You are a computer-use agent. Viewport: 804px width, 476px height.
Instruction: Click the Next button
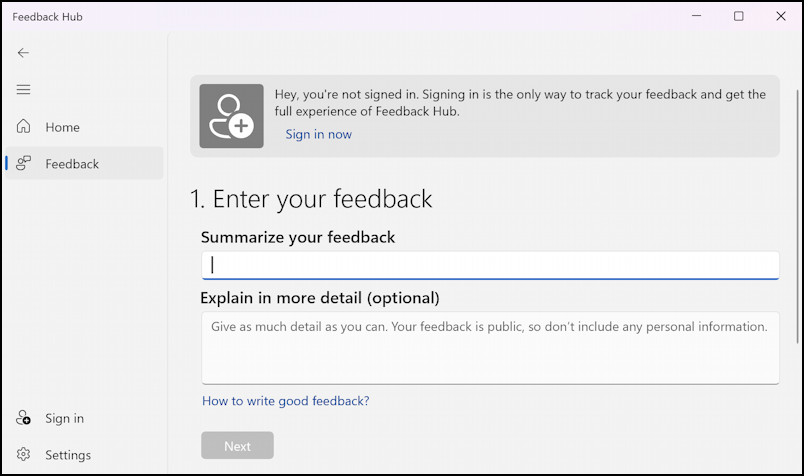pos(237,445)
